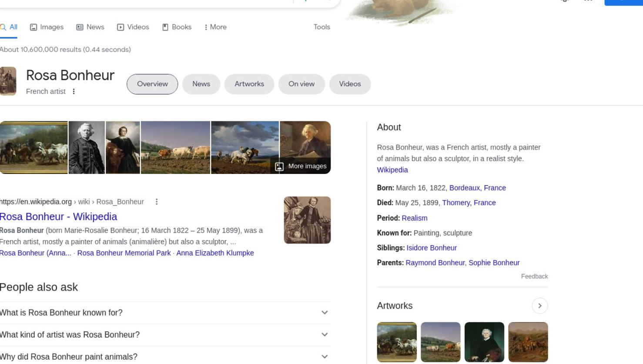Open Rosa Bonheur Memorial Park sitelink
This screenshot has width=643, height=364.
point(124,253)
